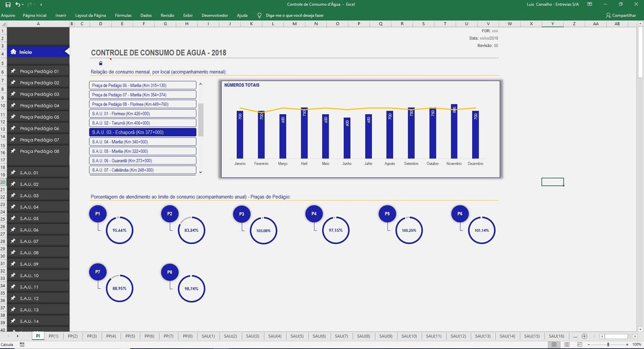
Task: Open the Fórmulas ribbon tab
Action: pyautogui.click(x=123, y=15)
